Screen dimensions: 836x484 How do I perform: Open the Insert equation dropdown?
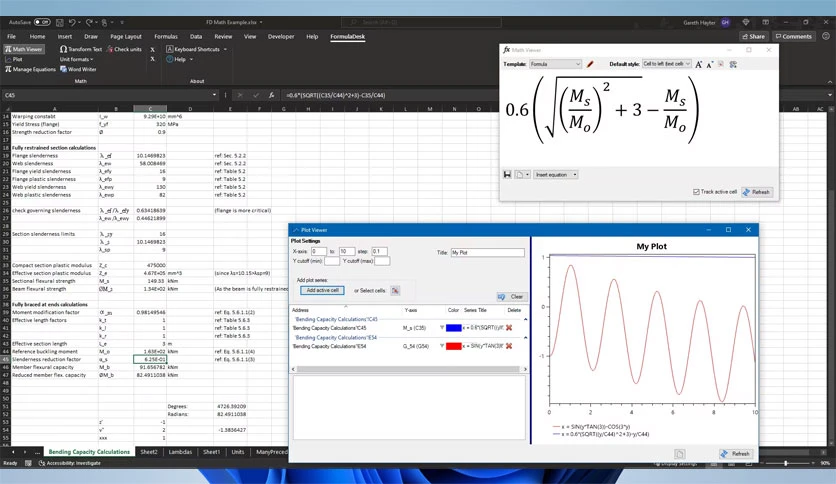tap(556, 174)
